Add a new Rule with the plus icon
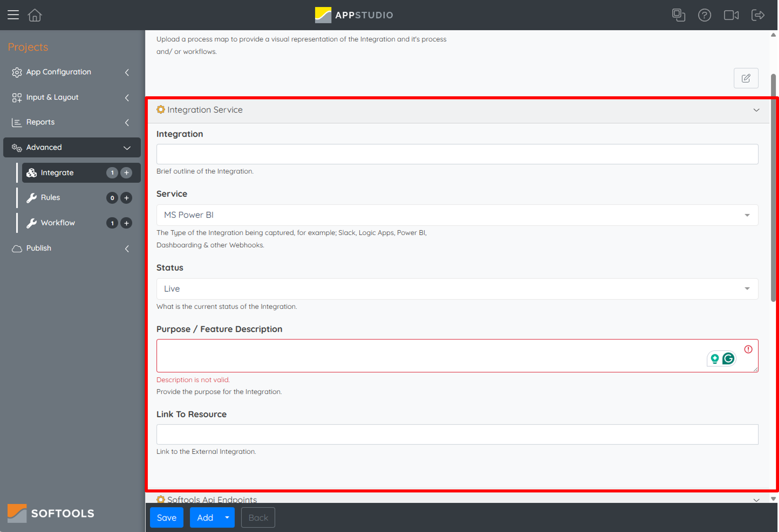779x532 pixels. click(126, 198)
